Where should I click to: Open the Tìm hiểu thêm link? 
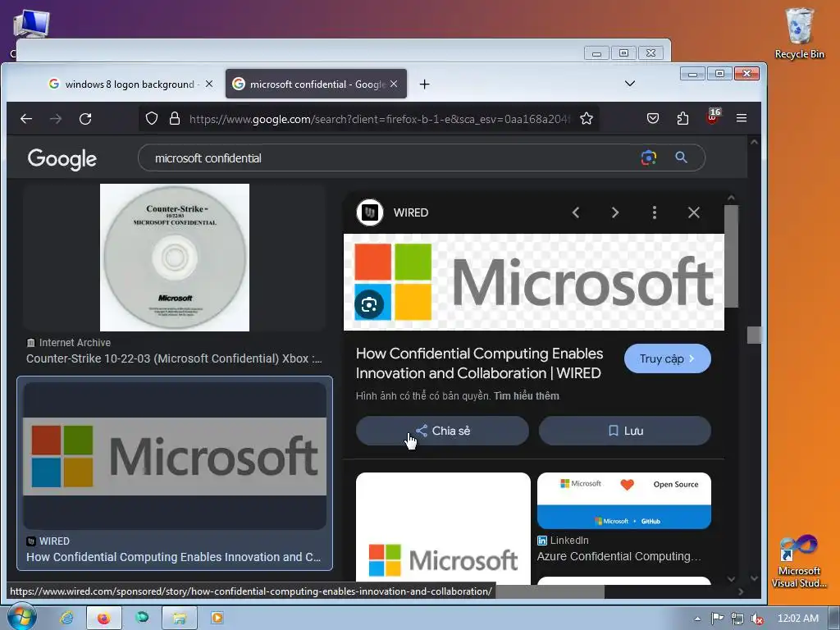click(526, 396)
